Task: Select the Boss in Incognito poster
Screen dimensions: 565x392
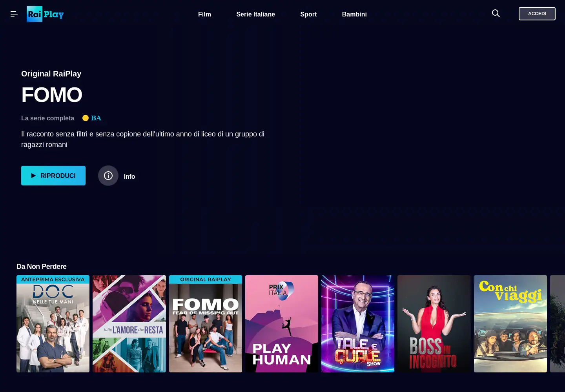Action: 434,324
